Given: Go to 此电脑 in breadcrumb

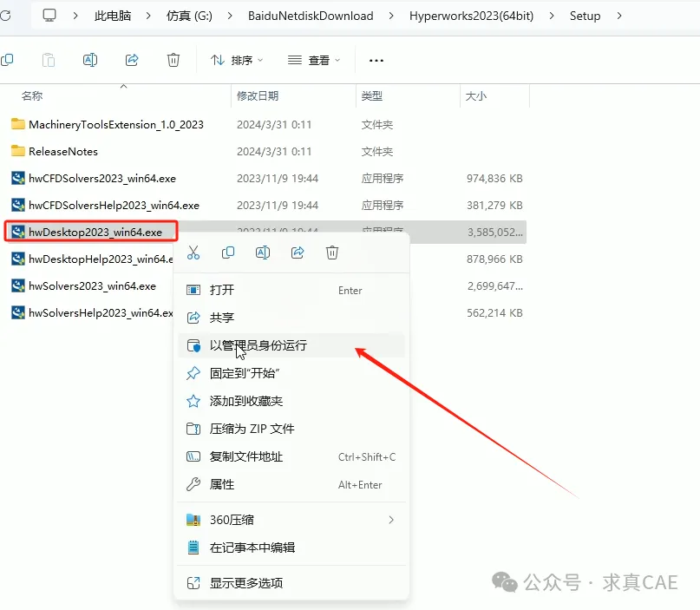Looking at the screenshot, I should (x=113, y=16).
